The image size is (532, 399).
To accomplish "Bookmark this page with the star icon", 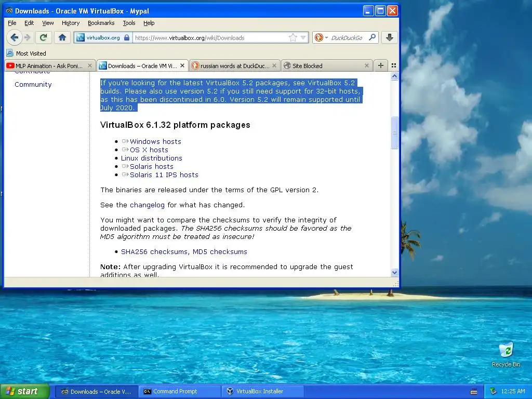I will click(293, 37).
